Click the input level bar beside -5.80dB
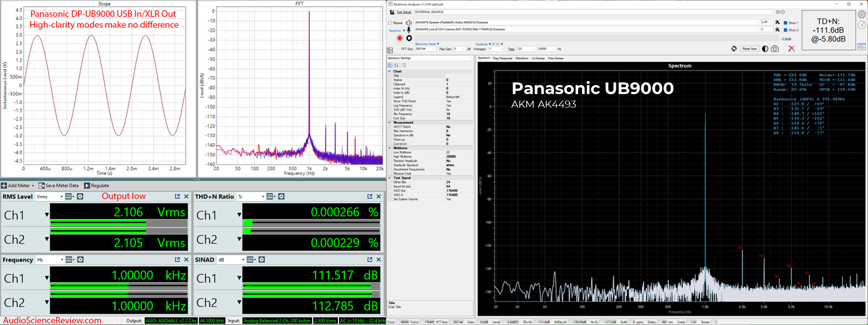The image size is (868, 325). coord(597,39)
